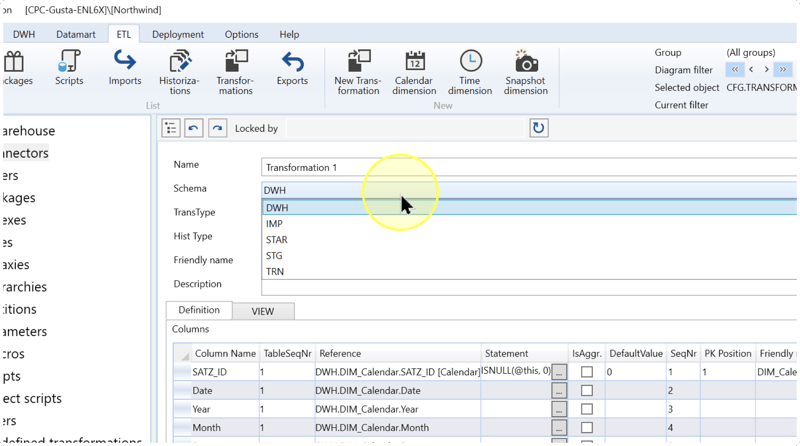Select TRN schema option
This screenshot has width=800, height=446.
529,271
